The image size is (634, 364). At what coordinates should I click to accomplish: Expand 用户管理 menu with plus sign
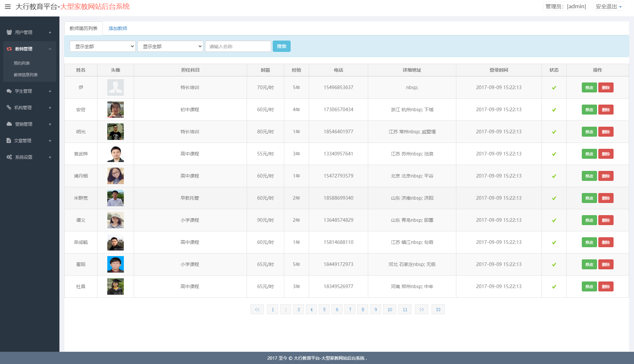click(x=50, y=32)
